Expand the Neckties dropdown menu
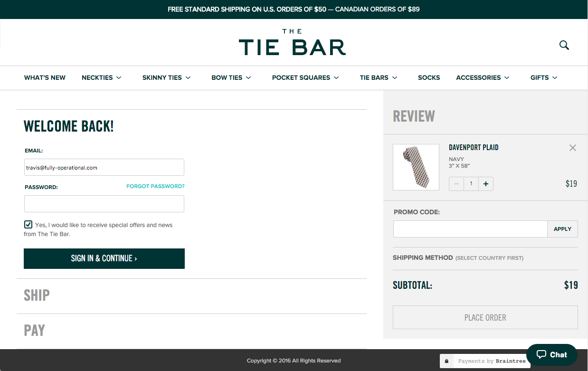Image resolution: width=588 pixels, height=371 pixels. [101, 77]
